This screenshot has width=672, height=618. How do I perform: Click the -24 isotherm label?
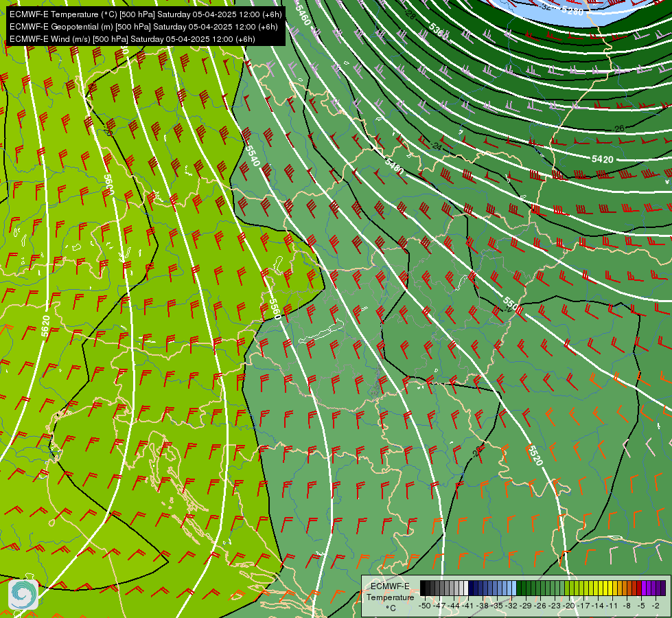point(437,147)
